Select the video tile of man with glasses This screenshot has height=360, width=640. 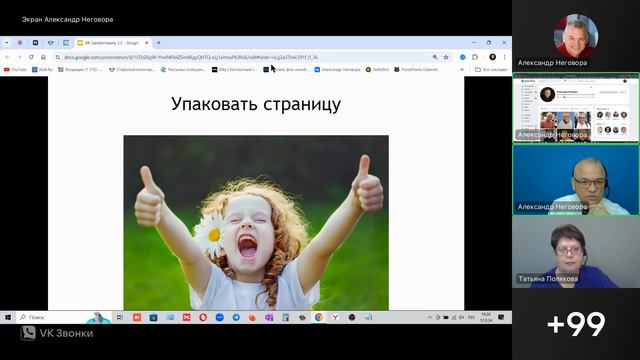pos(576,180)
